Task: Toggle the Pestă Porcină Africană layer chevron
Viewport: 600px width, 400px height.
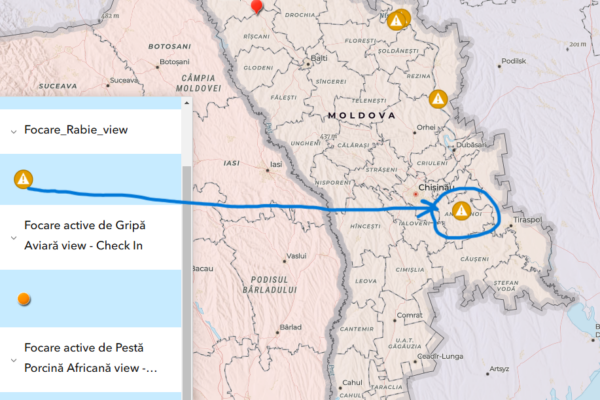Action: [x=13, y=358]
